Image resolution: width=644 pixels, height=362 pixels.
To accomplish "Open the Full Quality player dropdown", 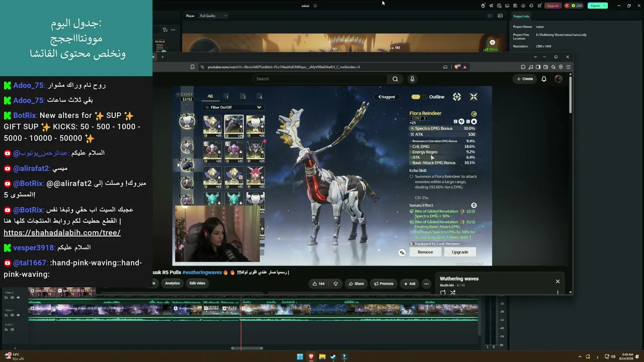I will 213,16.
